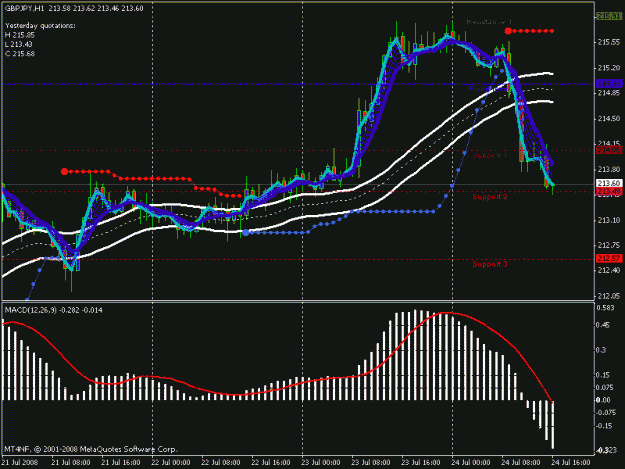
Task: Click the red 212.57 price tag
Action: coord(609,258)
